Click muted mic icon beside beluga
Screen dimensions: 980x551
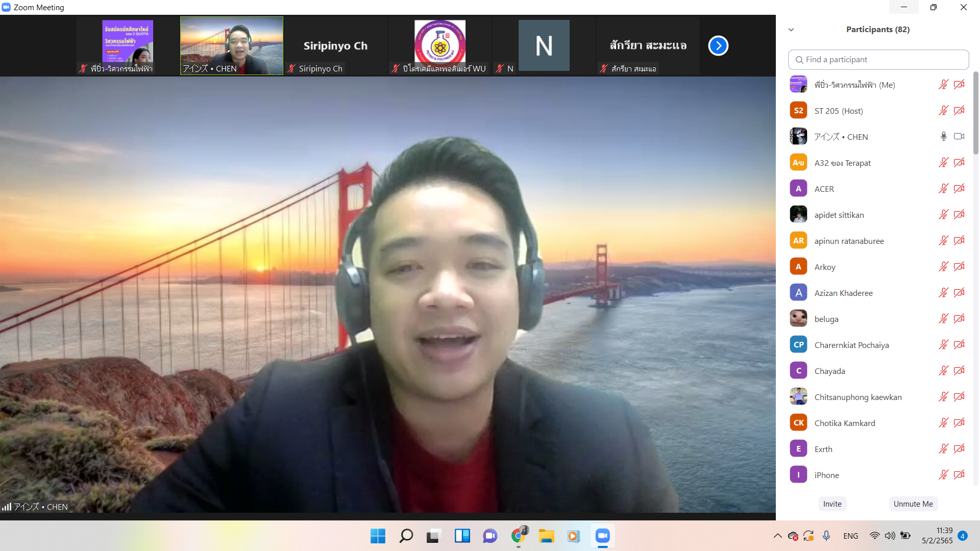coord(943,319)
